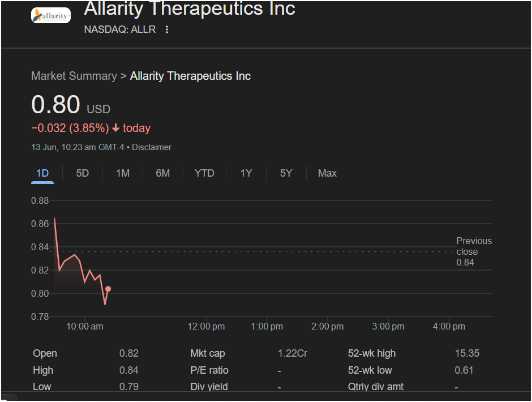Open the Market Summary breadcrumb link
Viewport: 532px width, 402px height.
[74, 76]
